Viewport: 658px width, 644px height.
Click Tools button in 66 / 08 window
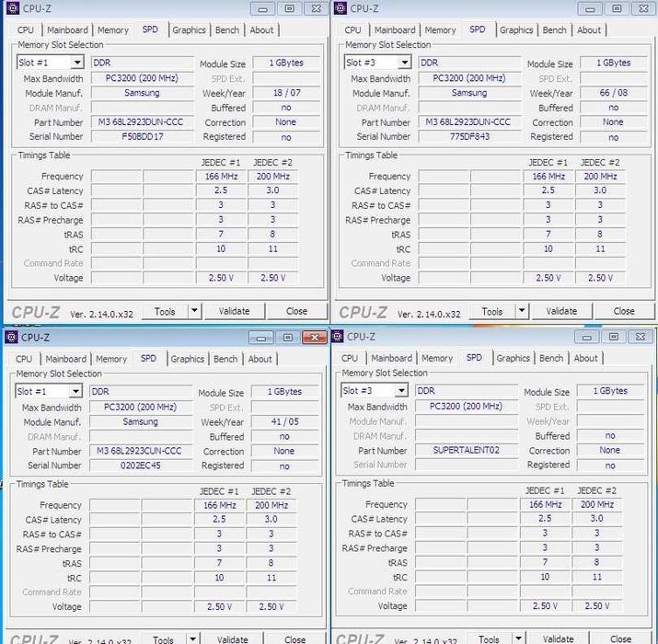click(492, 311)
